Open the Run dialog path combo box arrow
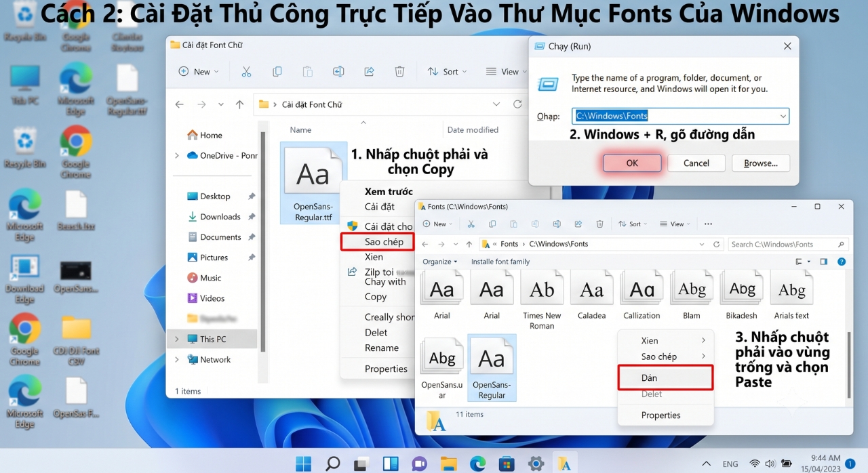The image size is (868, 473). point(783,116)
